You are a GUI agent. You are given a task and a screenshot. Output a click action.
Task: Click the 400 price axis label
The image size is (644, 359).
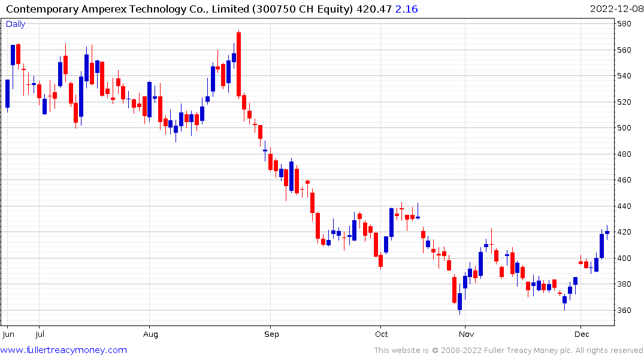(x=624, y=258)
